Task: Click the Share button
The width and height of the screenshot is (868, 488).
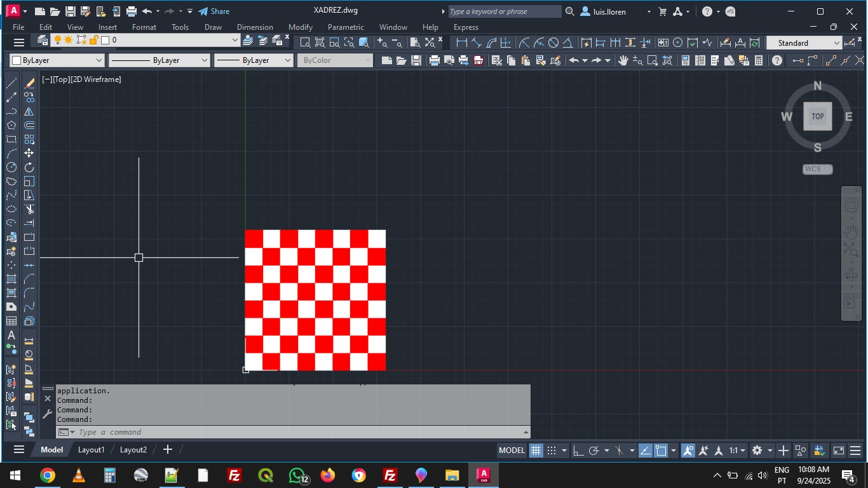Action: coord(214,11)
